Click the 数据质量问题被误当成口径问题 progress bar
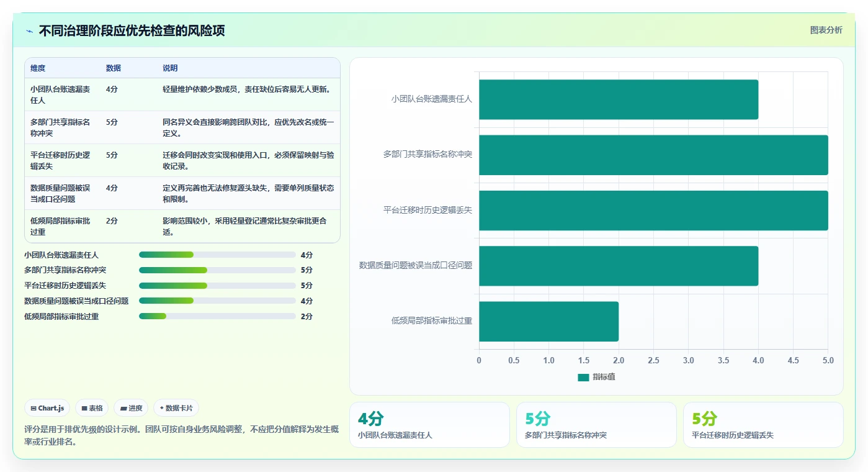This screenshot has height=472, width=868. pyautogui.click(x=217, y=301)
